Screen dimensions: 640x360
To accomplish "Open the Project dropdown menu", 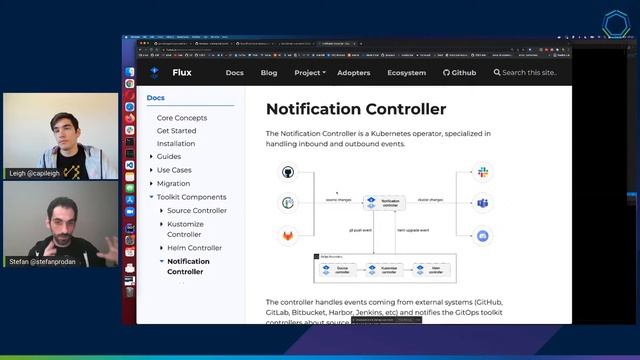I will point(310,73).
